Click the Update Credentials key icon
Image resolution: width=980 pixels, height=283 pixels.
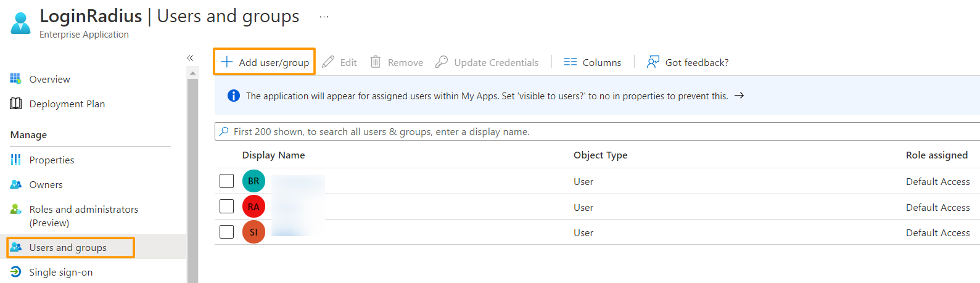(x=442, y=62)
